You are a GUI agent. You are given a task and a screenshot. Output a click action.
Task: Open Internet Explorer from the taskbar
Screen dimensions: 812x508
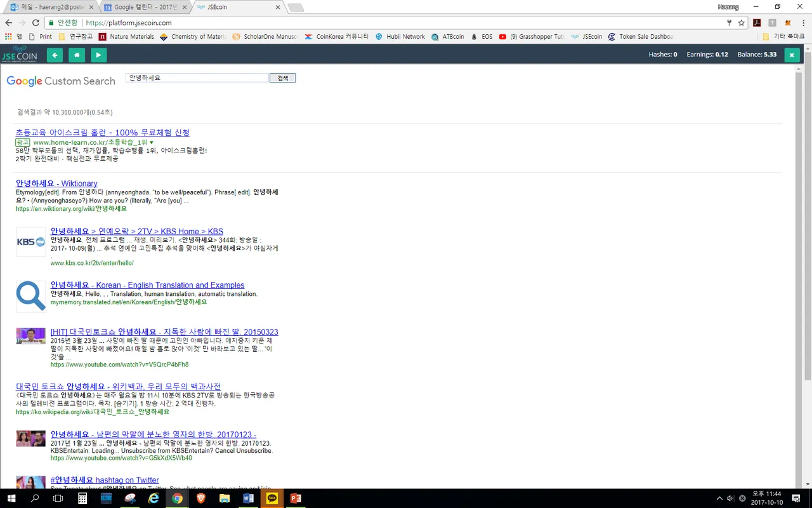(x=154, y=498)
